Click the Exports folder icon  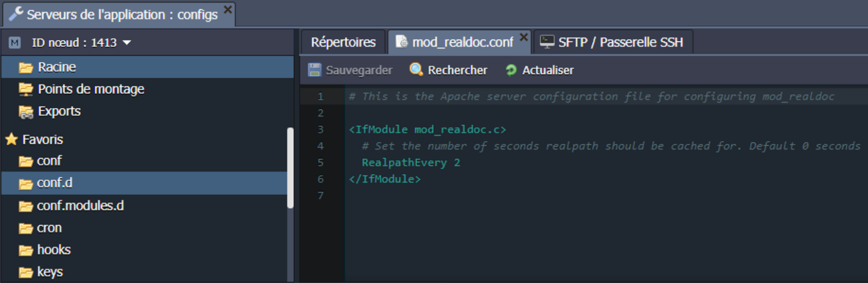pos(26,112)
